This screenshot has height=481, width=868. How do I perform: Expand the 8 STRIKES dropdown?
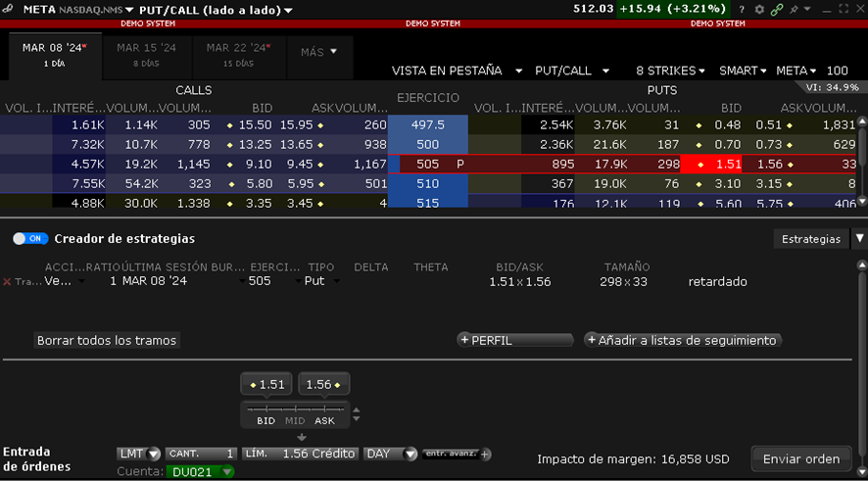tap(671, 71)
